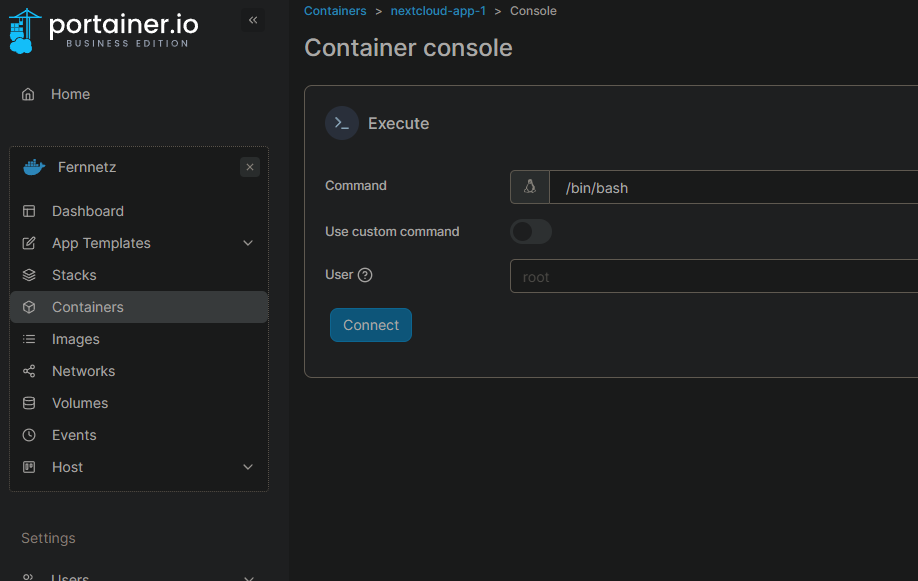Expand the Host submenu chevron
This screenshot has height=581, width=918.
pyautogui.click(x=248, y=467)
